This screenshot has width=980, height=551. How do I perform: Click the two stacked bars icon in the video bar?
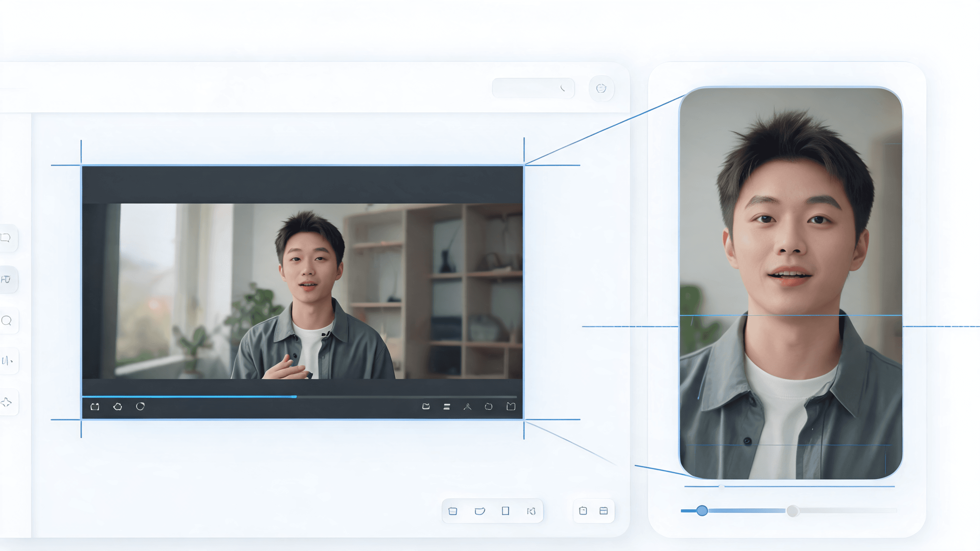click(447, 407)
